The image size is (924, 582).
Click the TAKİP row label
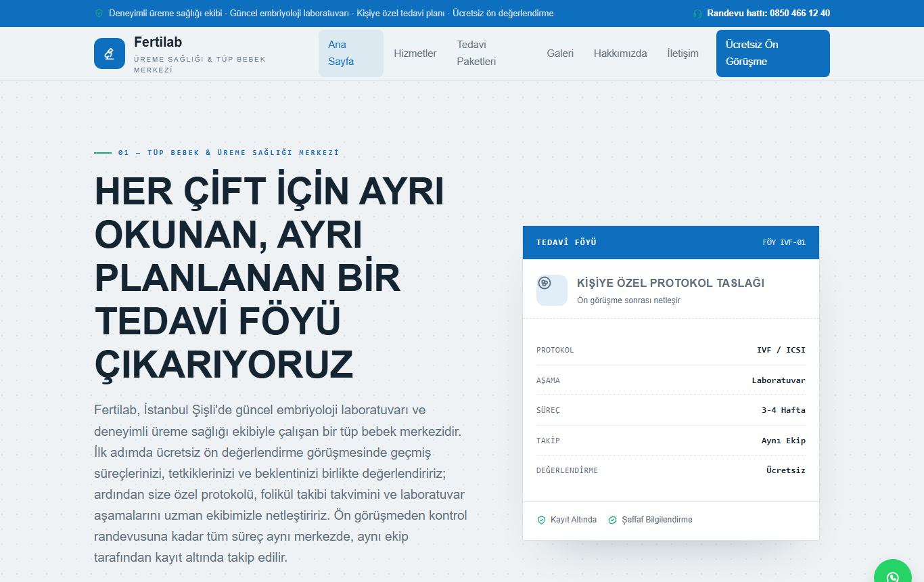(x=548, y=441)
